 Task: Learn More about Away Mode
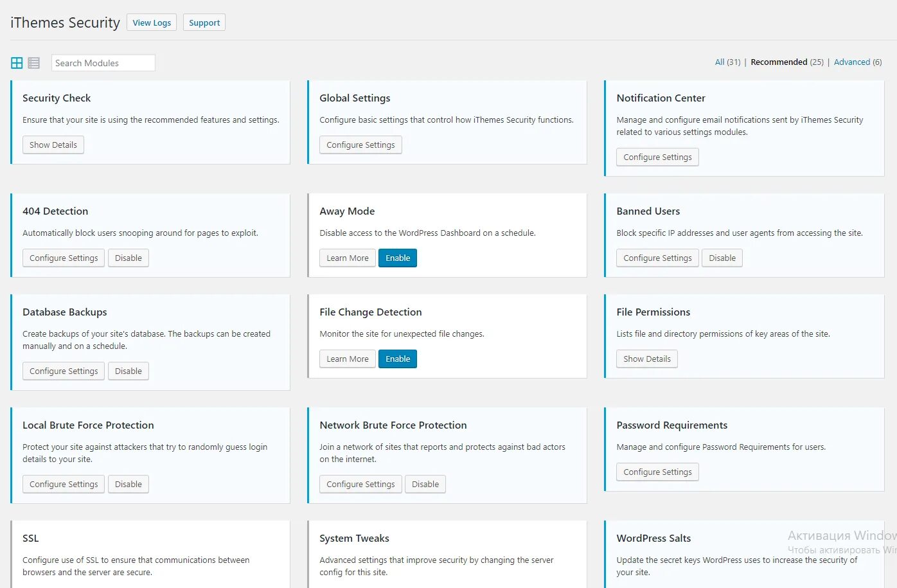[x=348, y=258]
